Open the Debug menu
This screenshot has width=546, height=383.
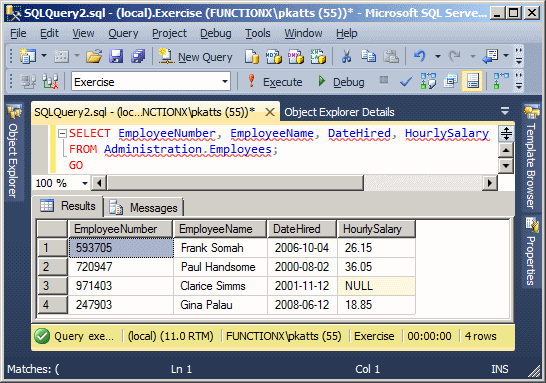[x=216, y=33]
